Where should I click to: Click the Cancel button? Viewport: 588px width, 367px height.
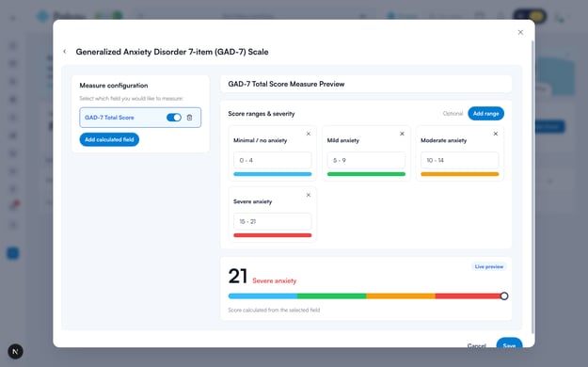tap(477, 345)
